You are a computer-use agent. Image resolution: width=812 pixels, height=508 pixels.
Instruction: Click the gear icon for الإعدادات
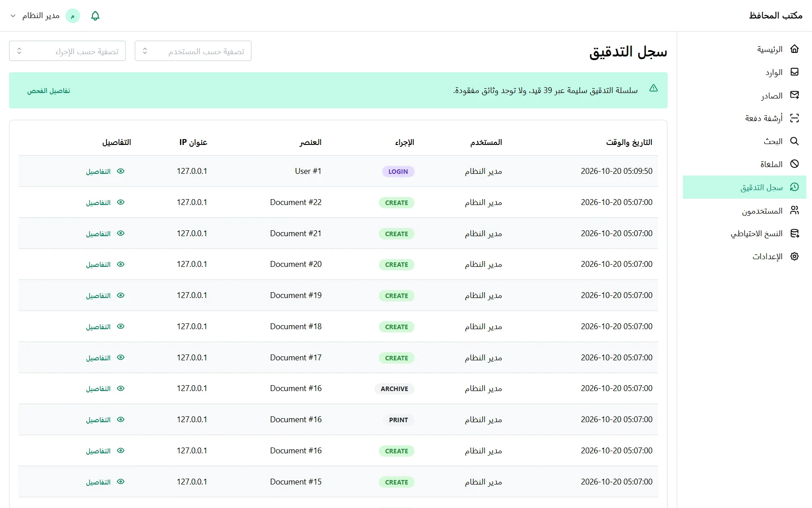coord(794,256)
